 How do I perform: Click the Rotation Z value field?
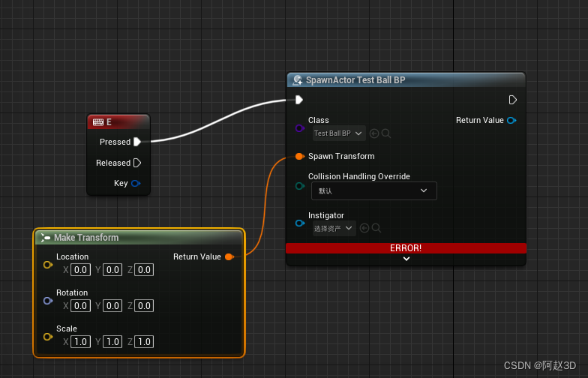click(x=144, y=306)
